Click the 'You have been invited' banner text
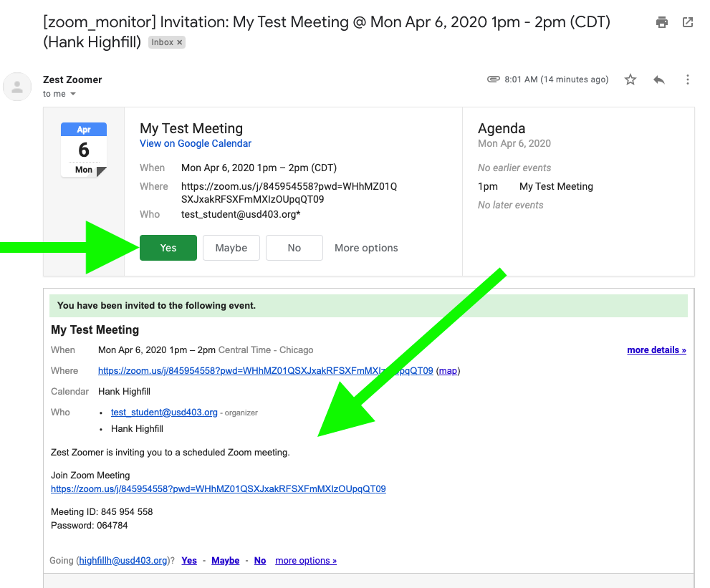 pos(156,306)
